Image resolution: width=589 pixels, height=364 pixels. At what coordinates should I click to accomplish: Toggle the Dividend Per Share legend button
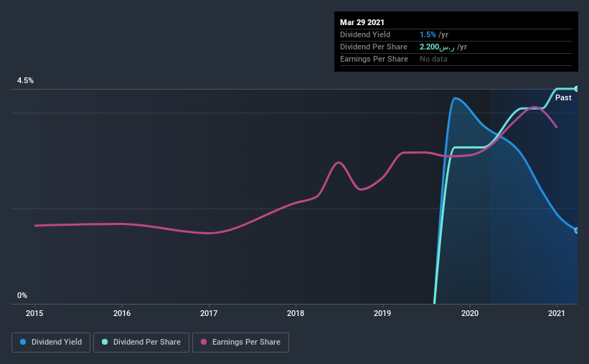141,343
